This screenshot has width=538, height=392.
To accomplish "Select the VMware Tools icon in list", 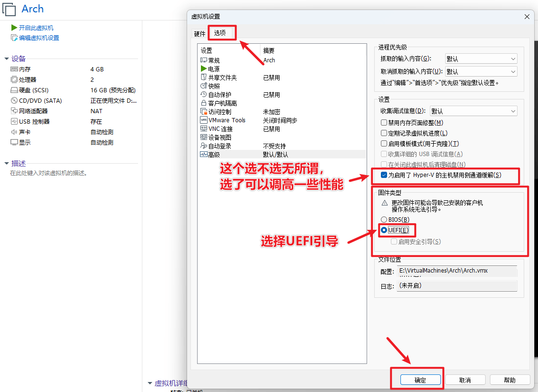I will 204,120.
